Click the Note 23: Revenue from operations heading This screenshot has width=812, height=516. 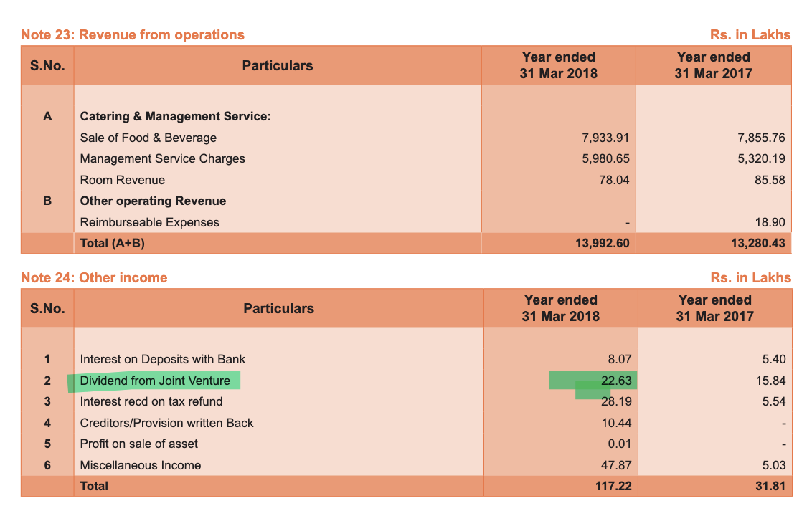point(133,35)
